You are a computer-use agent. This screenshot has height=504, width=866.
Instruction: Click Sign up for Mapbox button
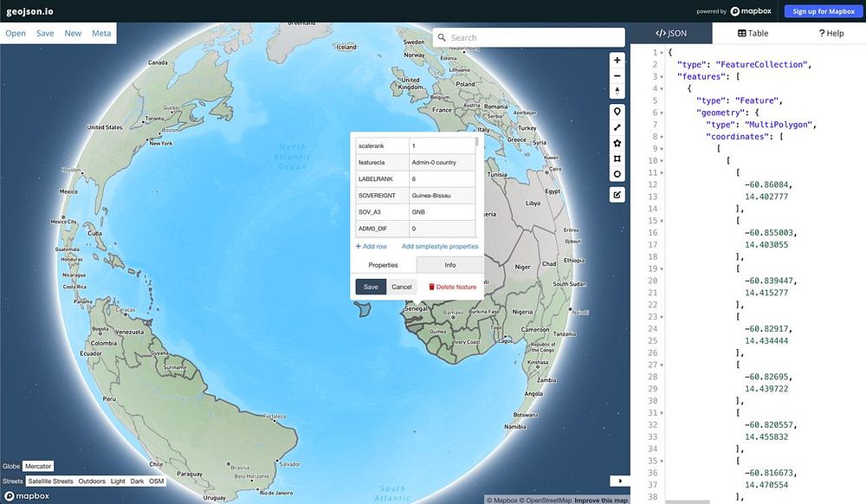pyautogui.click(x=823, y=11)
